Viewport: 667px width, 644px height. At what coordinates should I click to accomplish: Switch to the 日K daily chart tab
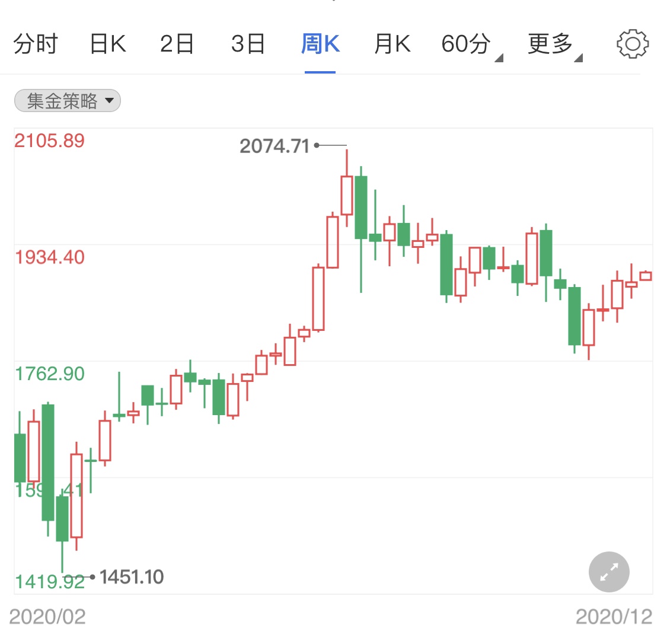pyautogui.click(x=107, y=43)
